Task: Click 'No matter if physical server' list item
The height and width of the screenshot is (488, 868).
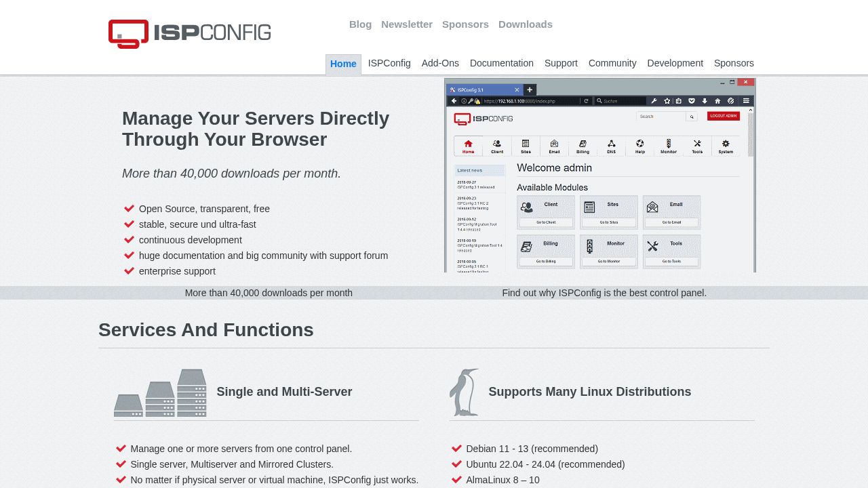Action: (275, 480)
